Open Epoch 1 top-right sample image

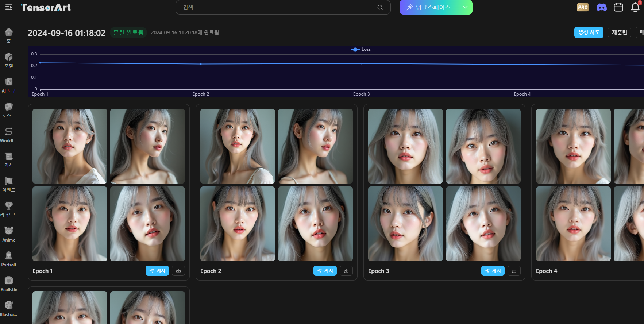click(x=147, y=146)
